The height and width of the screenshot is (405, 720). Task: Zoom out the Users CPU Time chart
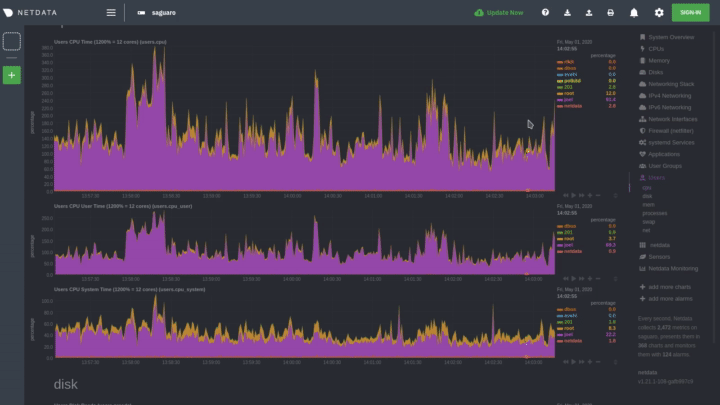coord(598,196)
